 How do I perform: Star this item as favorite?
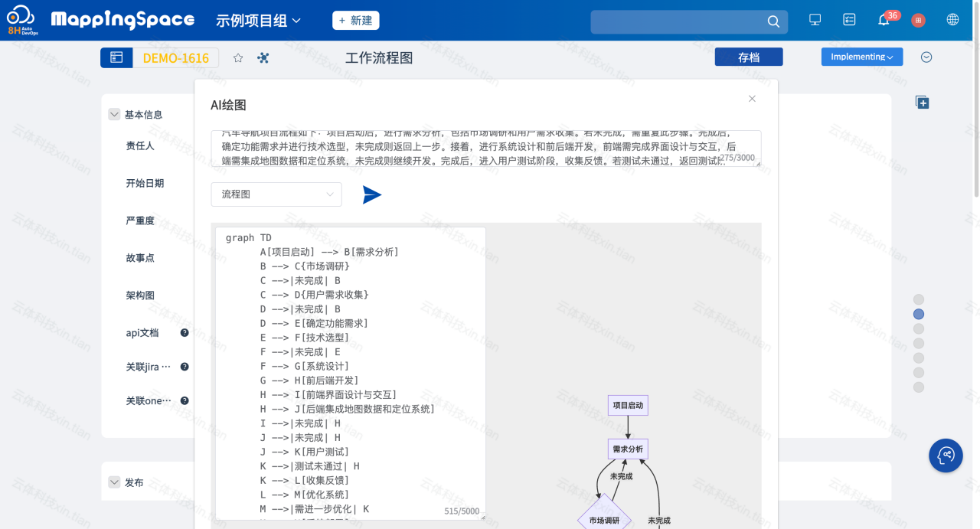point(238,57)
